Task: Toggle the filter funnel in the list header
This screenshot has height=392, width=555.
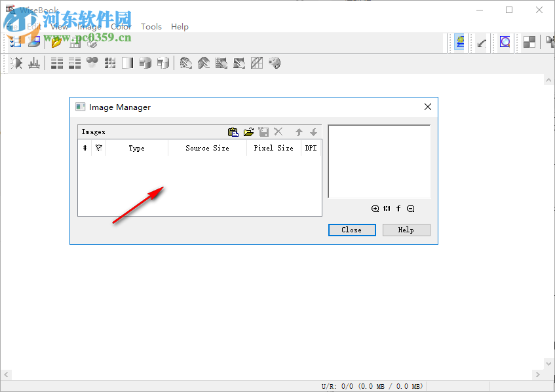Action: pos(98,148)
